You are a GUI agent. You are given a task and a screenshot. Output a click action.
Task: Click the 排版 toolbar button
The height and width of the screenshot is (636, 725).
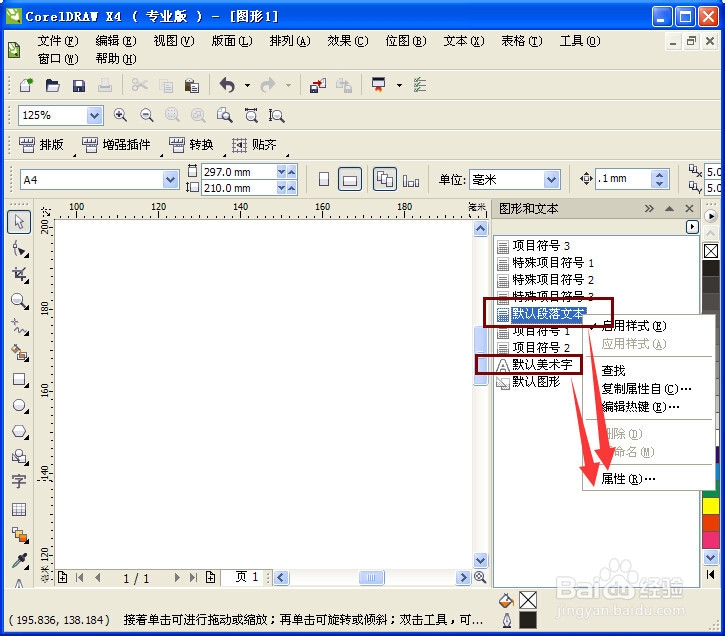point(42,145)
